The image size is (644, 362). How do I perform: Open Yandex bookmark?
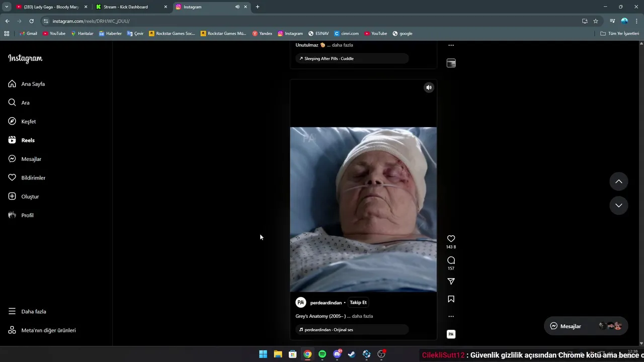click(262, 34)
